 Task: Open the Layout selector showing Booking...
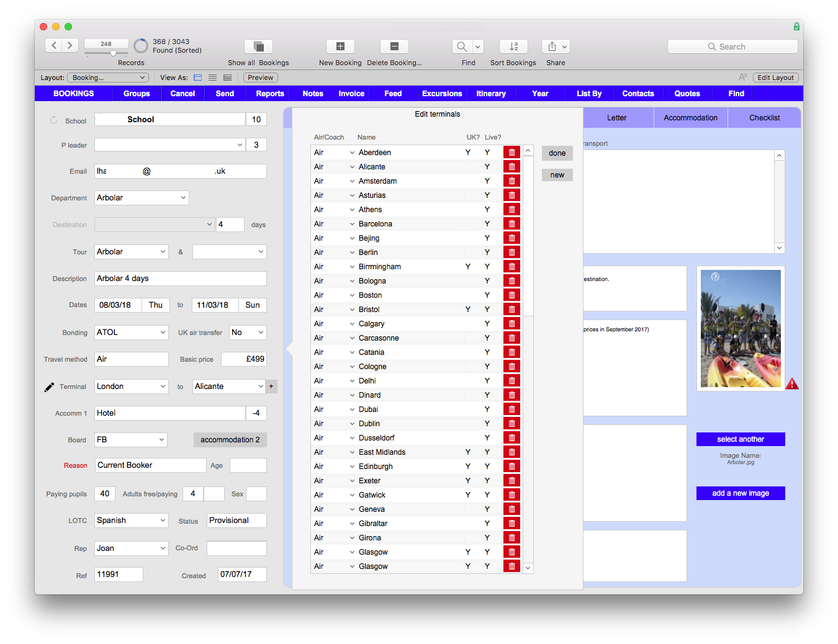(x=107, y=77)
